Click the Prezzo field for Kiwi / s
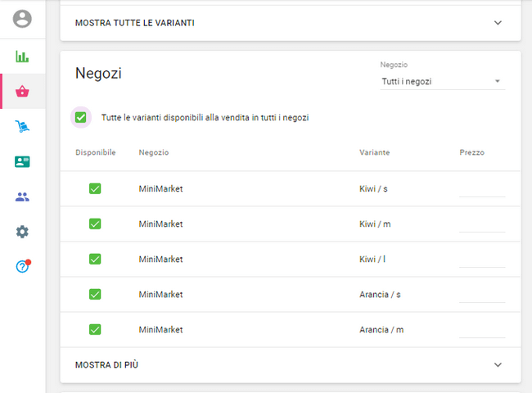 click(482, 189)
